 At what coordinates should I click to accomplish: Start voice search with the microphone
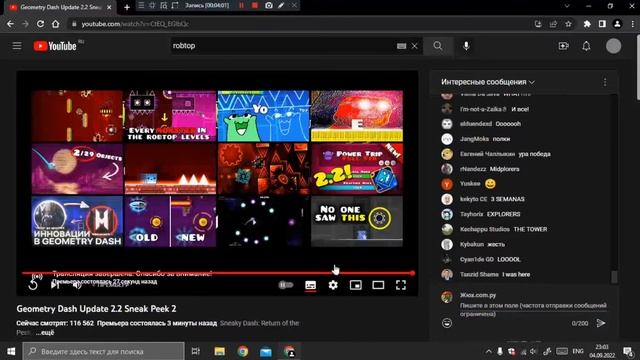[x=466, y=46]
